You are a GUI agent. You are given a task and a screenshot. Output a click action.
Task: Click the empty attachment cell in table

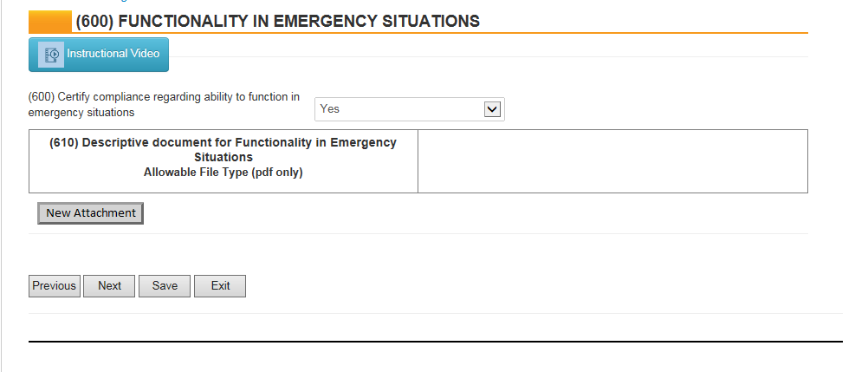[x=612, y=161]
